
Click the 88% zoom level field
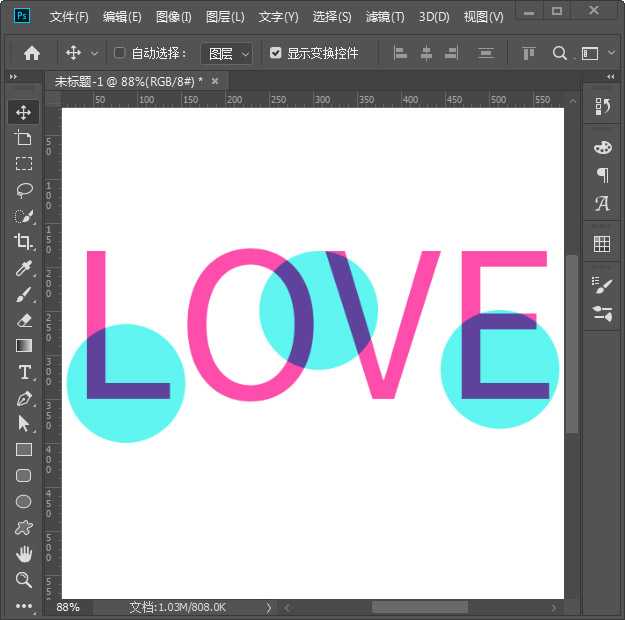tap(69, 607)
